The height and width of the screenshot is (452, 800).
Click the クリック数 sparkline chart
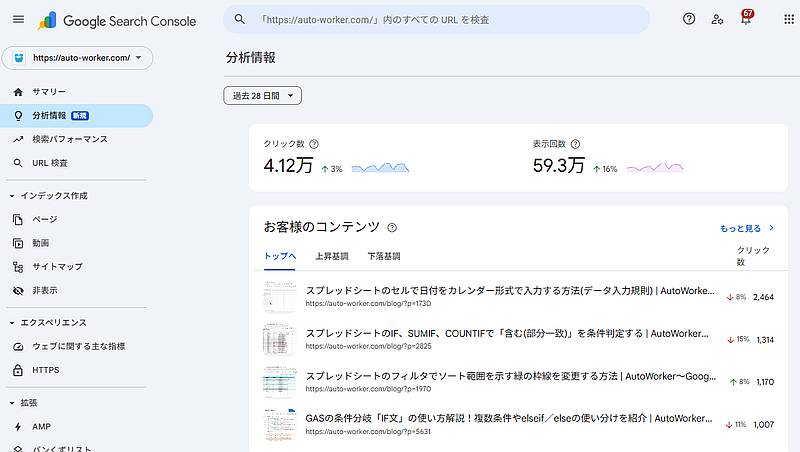pyautogui.click(x=381, y=167)
